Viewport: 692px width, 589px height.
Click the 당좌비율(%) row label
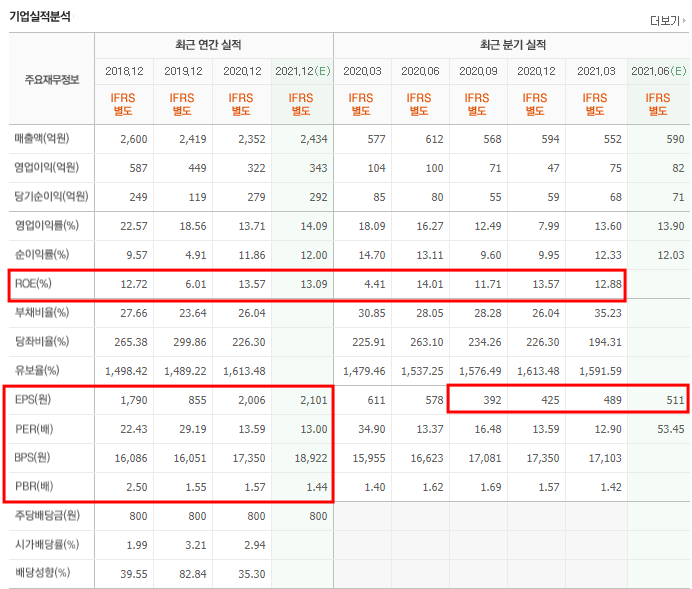coord(42,341)
